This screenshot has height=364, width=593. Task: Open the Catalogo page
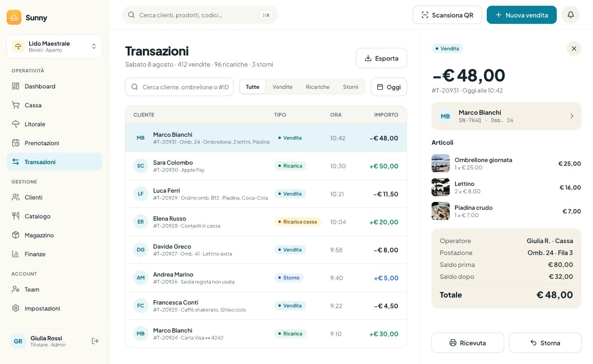click(54, 216)
